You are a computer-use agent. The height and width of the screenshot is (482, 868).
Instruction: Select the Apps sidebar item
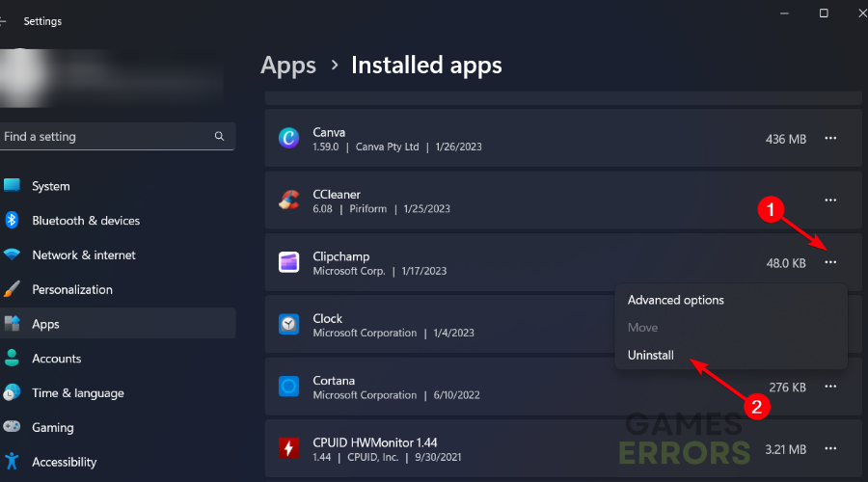click(118, 324)
